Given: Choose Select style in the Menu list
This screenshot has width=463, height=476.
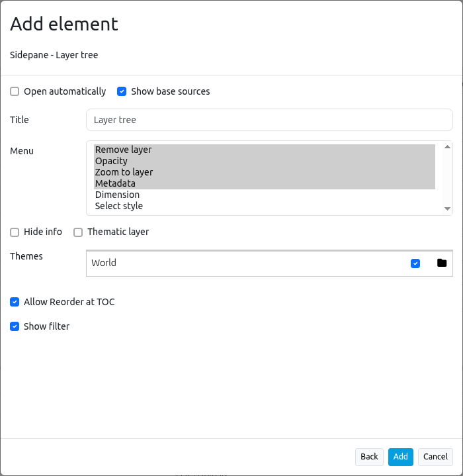Looking at the screenshot, I should click(119, 206).
